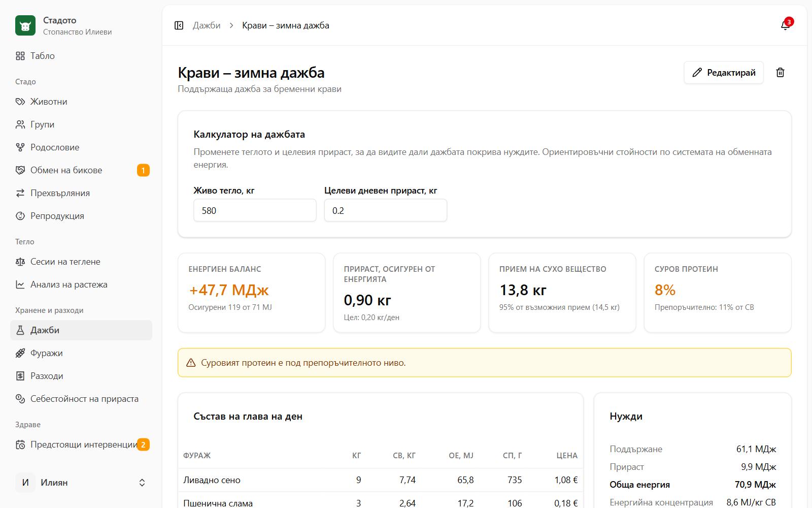812x508 pixels.
Task: Click the 0,90 кг growth value
Action: tap(367, 300)
